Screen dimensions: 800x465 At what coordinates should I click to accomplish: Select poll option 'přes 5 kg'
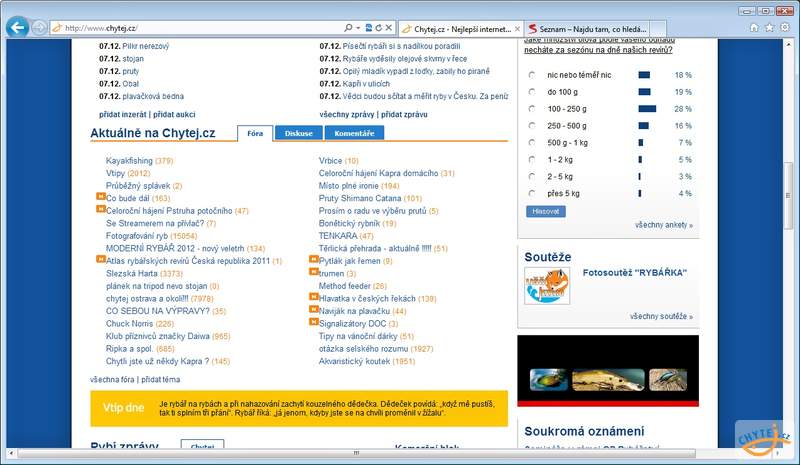pos(532,193)
